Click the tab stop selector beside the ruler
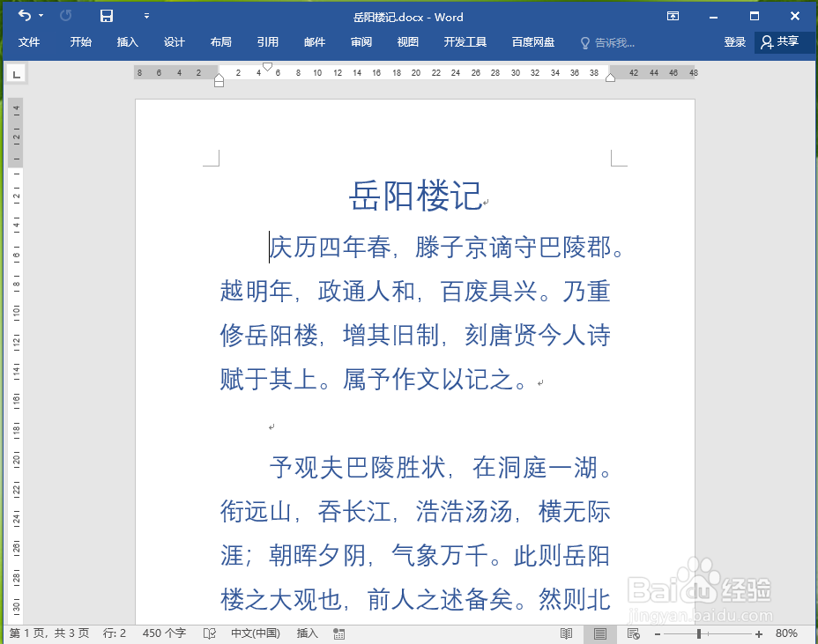The width and height of the screenshot is (818, 644). 15,74
